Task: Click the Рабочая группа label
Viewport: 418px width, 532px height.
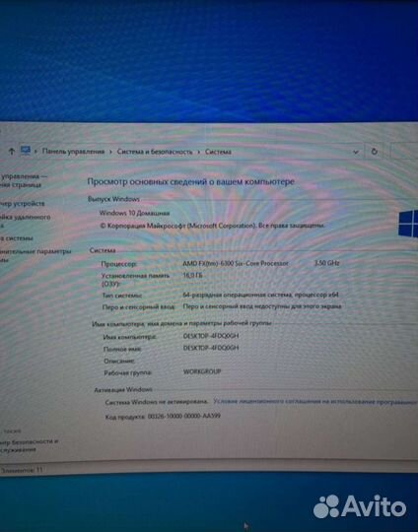Action: click(x=128, y=372)
